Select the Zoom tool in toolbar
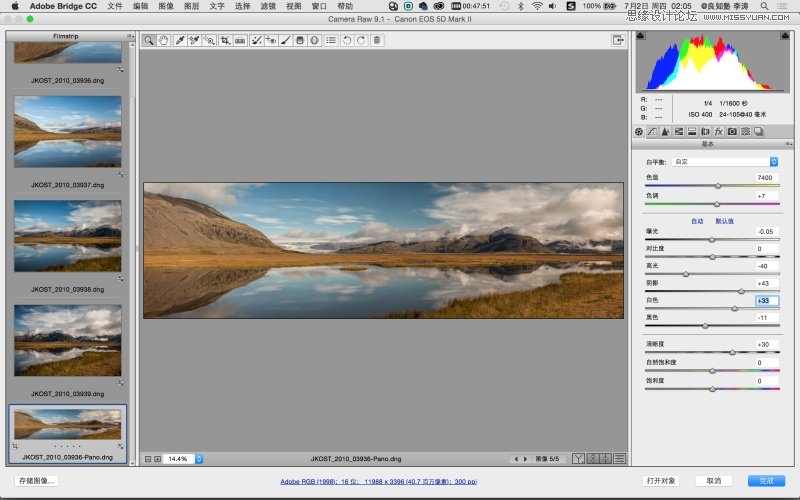This screenshot has height=500, width=800. (148, 40)
